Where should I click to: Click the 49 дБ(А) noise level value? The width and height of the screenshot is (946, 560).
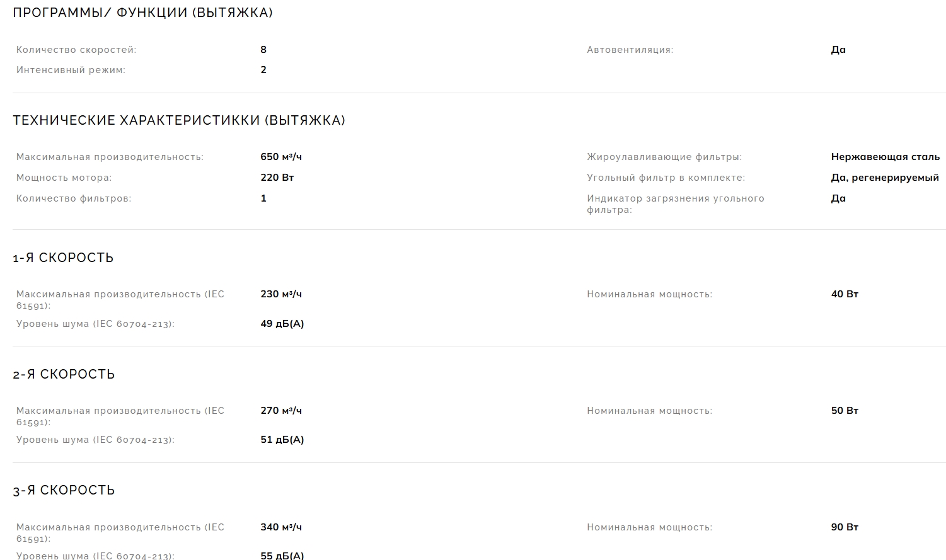(x=282, y=324)
